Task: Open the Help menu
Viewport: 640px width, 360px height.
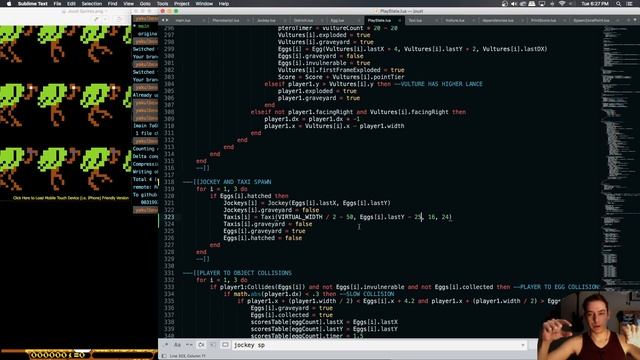Action: (x=224, y=4)
